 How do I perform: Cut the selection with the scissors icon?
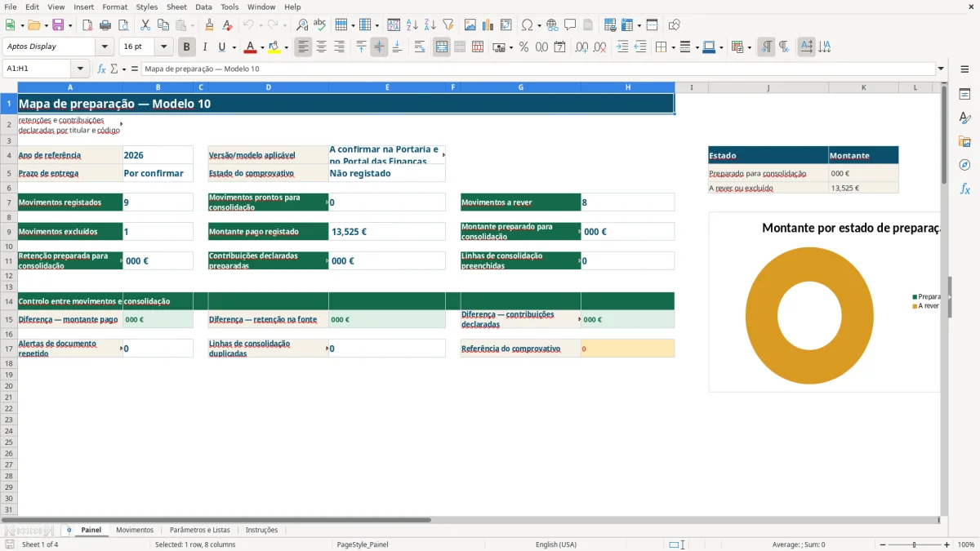coord(145,25)
